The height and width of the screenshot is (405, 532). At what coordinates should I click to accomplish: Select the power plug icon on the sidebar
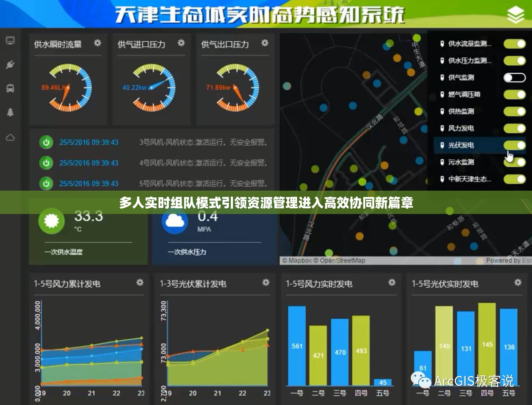(10, 65)
